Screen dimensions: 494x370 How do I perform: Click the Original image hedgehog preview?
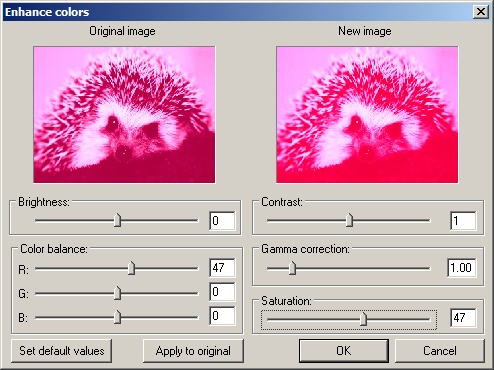[124, 115]
